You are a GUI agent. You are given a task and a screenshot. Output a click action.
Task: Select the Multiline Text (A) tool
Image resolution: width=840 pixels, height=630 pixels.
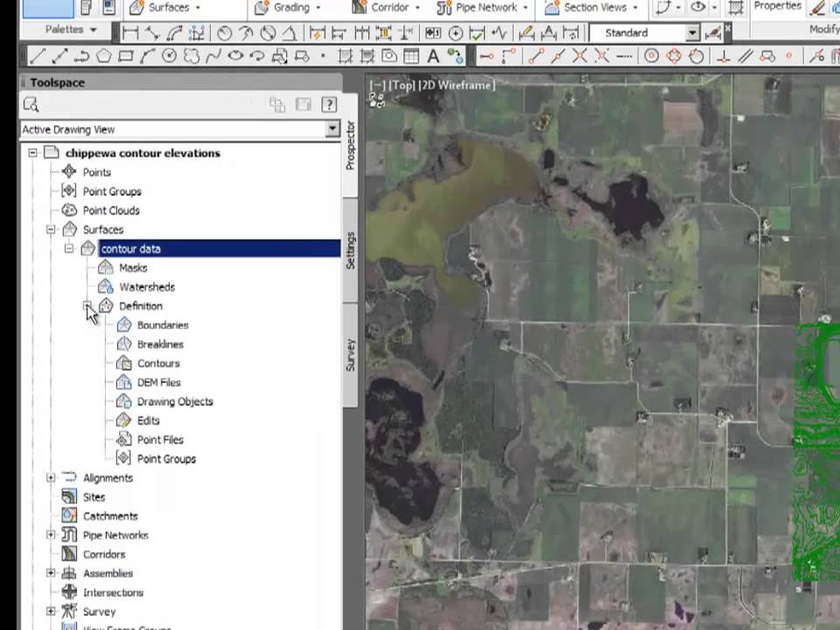pyautogui.click(x=433, y=56)
